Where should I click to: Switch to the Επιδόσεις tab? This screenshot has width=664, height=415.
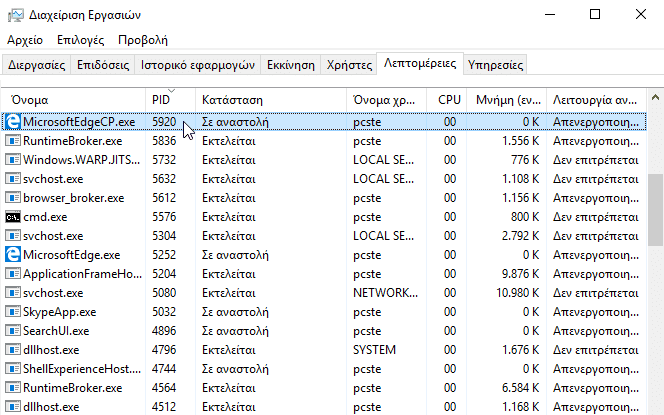pyautogui.click(x=104, y=65)
